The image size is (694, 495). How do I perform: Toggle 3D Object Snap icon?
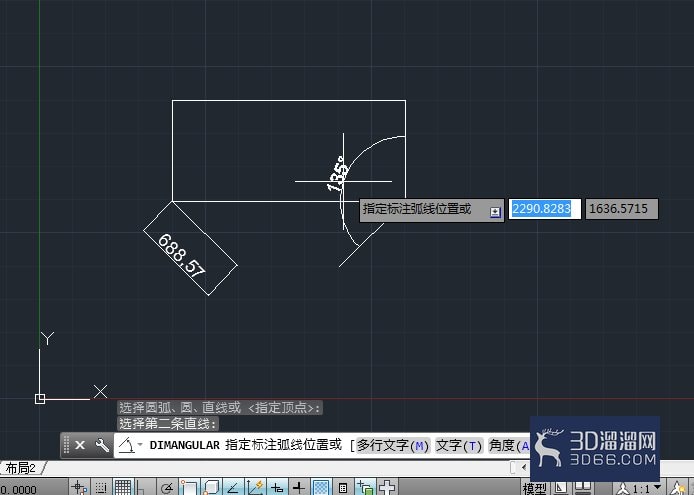[x=212, y=487]
